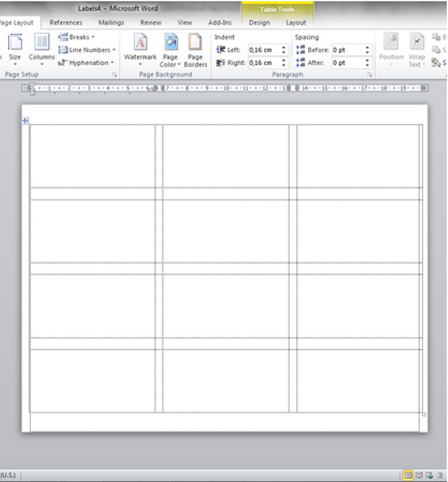Click the Table Tools contextual header
Image resolution: width=448 pixels, height=482 pixels.
[277, 10]
